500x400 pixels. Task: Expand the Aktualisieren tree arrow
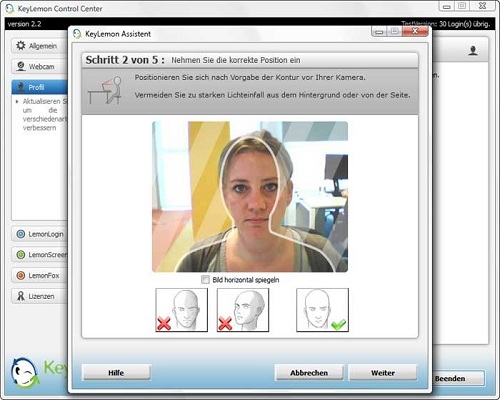click(x=17, y=101)
